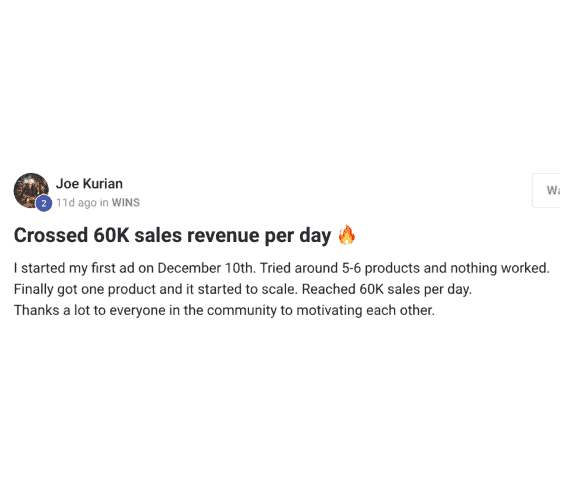Image resolution: width=571 pixels, height=485 pixels.
Task: Click 'motivating each other' at end of post
Action: coord(366,311)
